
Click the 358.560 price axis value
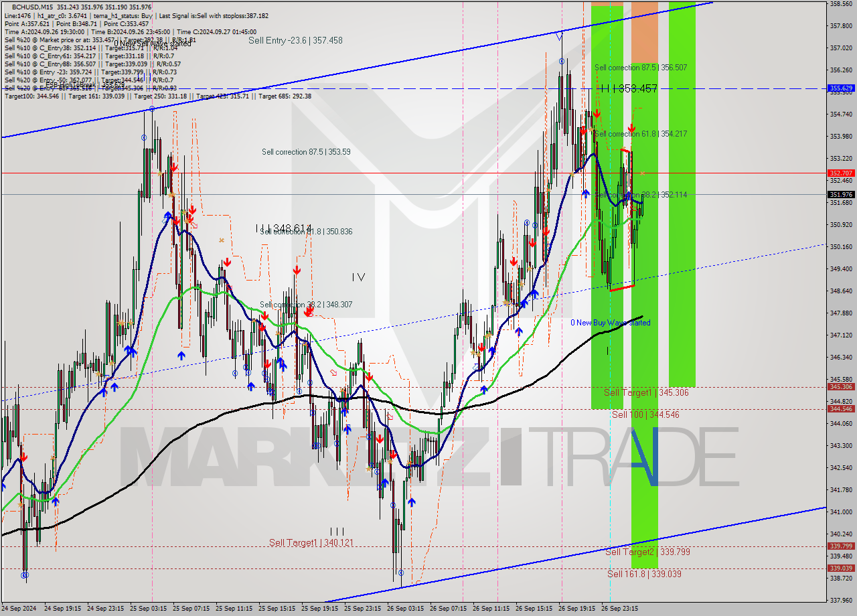[841, 4]
